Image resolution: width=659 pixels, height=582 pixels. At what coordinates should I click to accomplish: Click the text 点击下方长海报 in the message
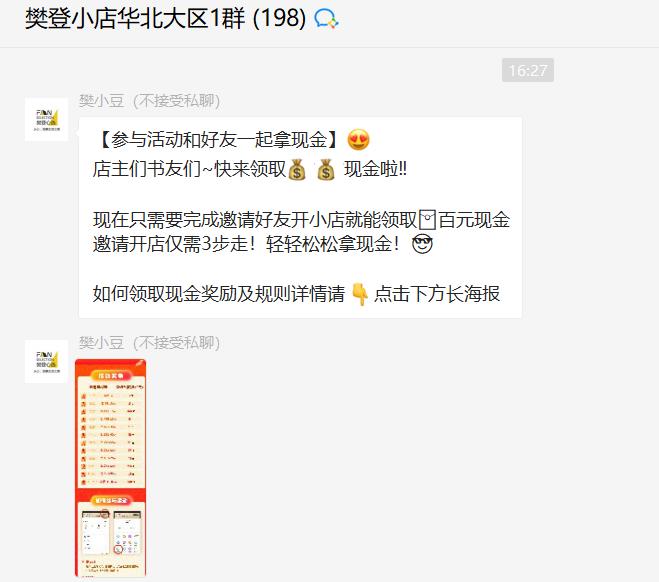point(437,294)
